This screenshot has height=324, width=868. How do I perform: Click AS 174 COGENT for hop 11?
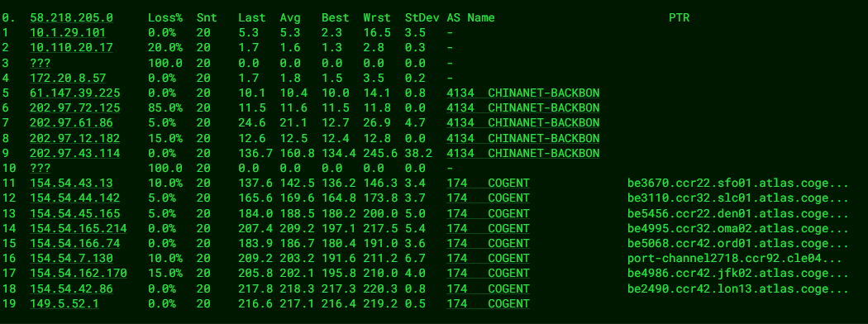tap(489, 183)
